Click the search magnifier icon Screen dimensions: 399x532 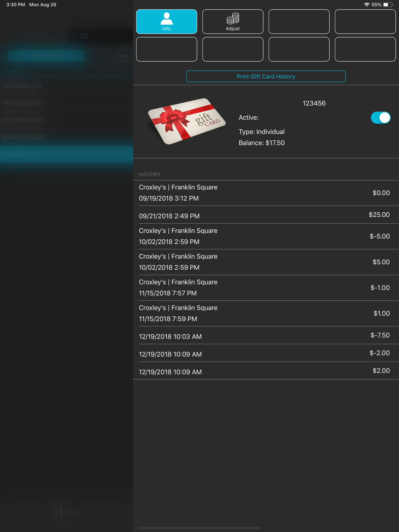point(74,36)
